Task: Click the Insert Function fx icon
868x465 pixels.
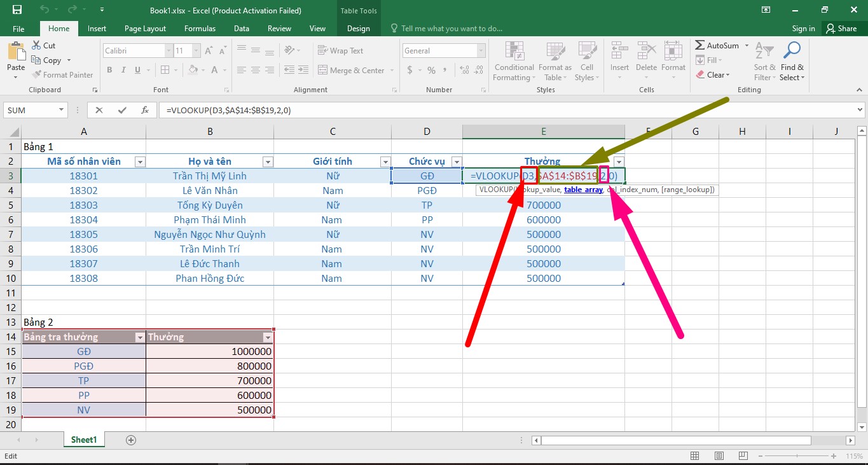Action: pos(145,110)
